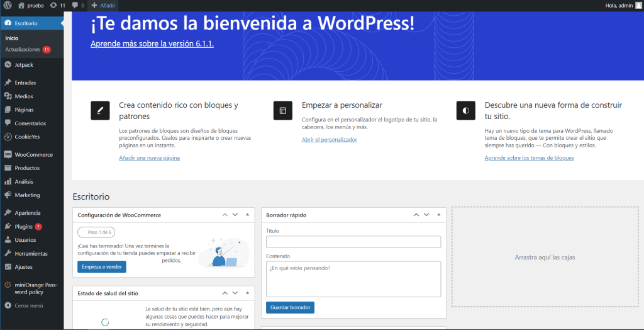The image size is (644, 330).
Task: Click the pencil icon for blocks and patterns
Action: pos(100,110)
